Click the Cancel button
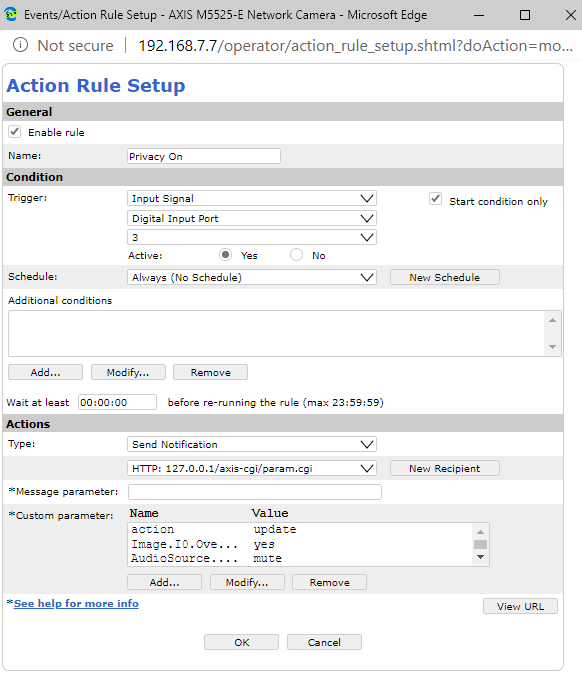582x673 pixels. coord(324,642)
